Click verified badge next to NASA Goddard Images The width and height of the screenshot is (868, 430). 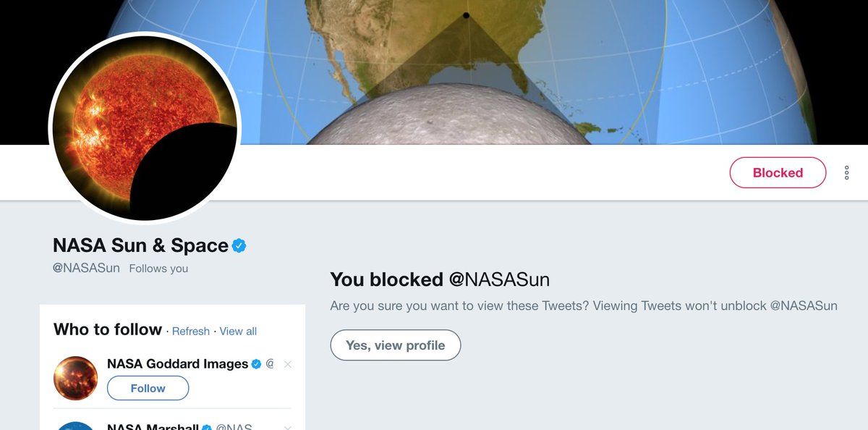coord(256,364)
